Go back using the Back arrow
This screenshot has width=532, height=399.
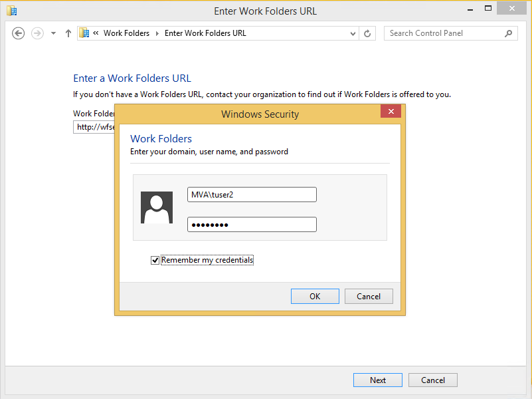(x=19, y=33)
